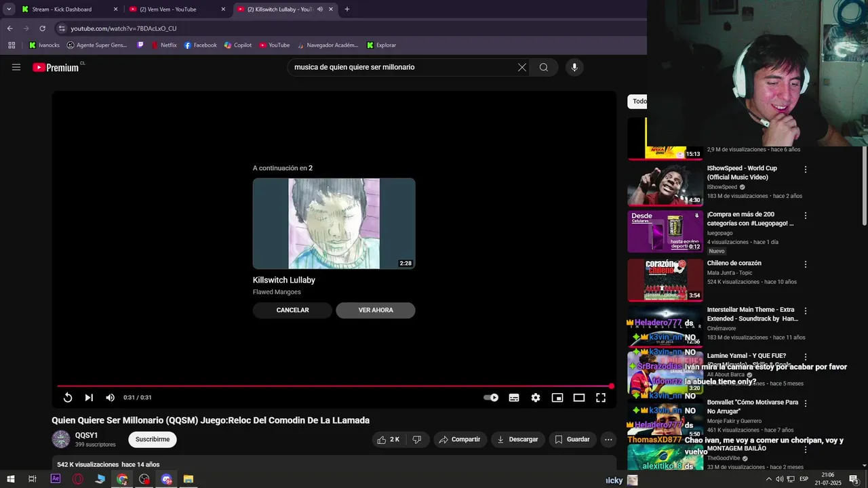
Task: Open the YouTube guide hamburger menu
Action: 16,67
